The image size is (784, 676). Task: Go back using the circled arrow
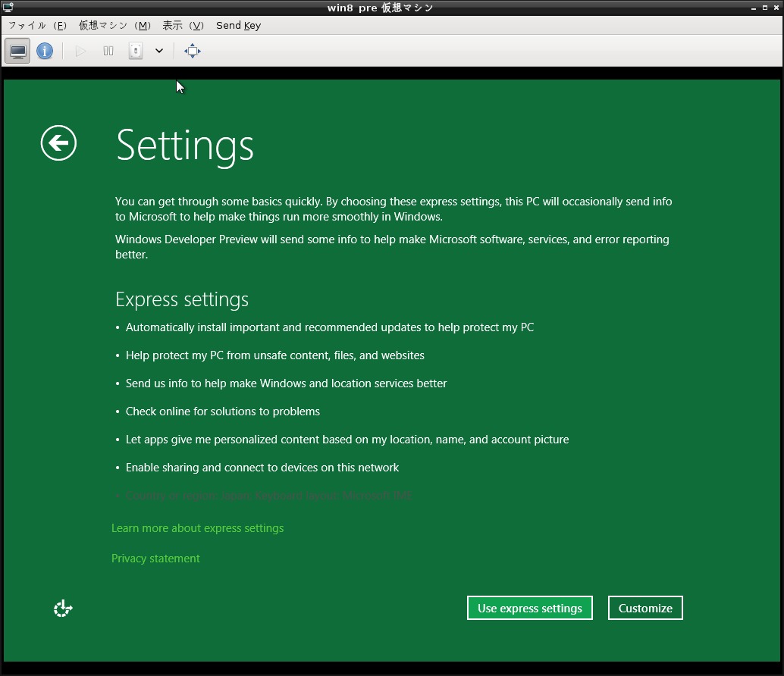coord(58,143)
